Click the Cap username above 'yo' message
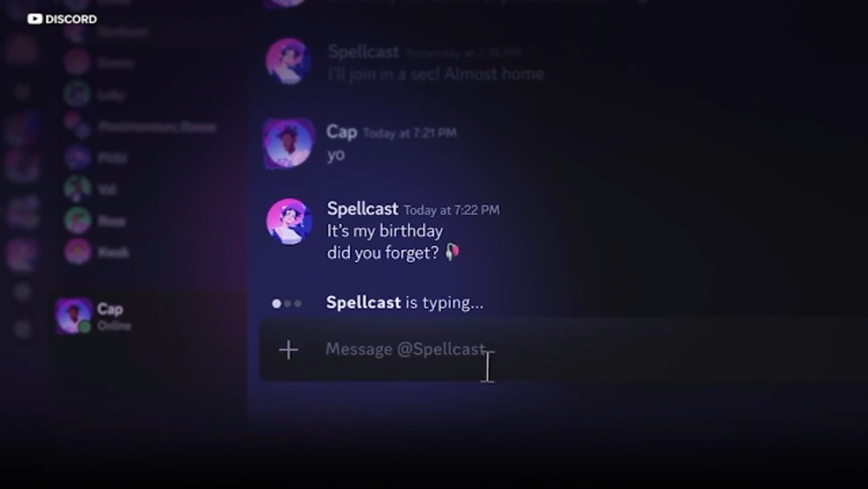The width and height of the screenshot is (868, 489). coord(341,132)
